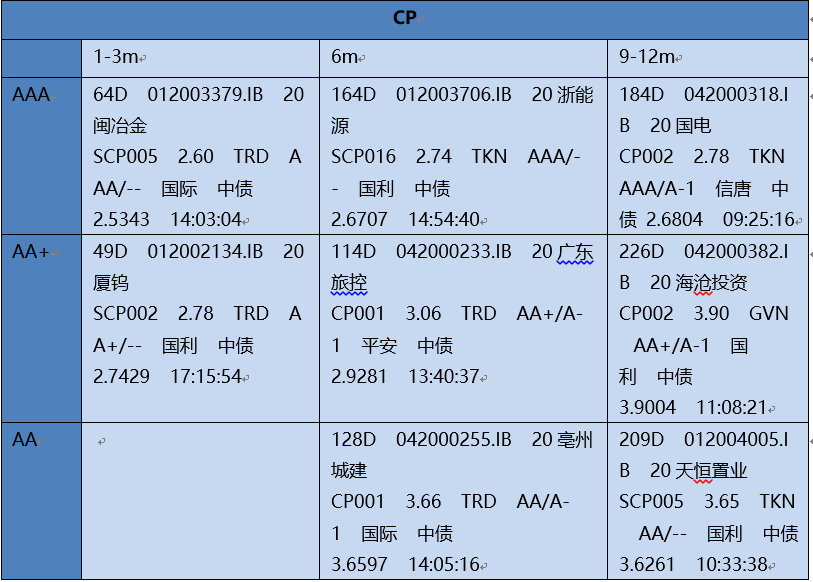Click bond code 012002134.IB
Screen dimensions: 813x582
[205, 252]
